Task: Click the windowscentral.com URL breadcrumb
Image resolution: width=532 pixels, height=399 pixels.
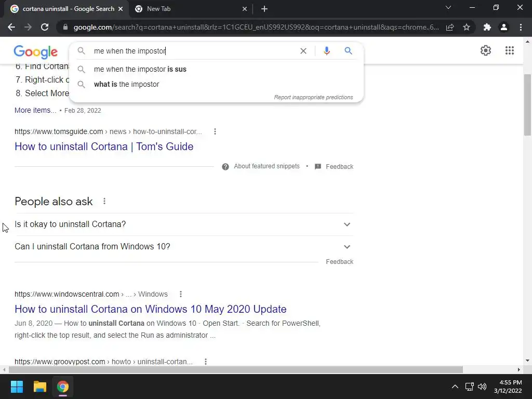Action: [91, 294]
